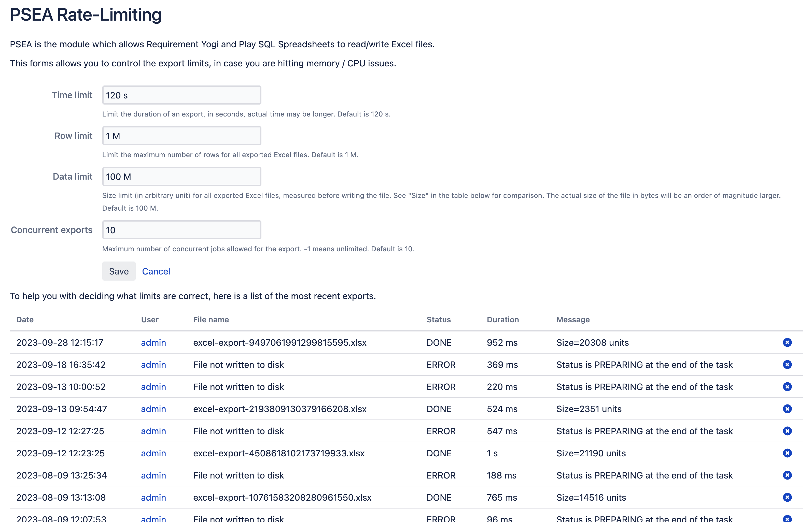The height and width of the screenshot is (522, 812).
Task: Click admin link for 2023-08-09 13:13:08 row
Action: tap(153, 497)
